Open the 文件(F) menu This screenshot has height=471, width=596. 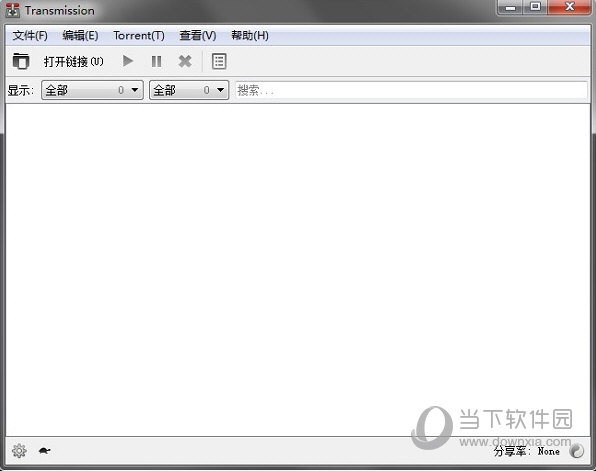pos(30,36)
